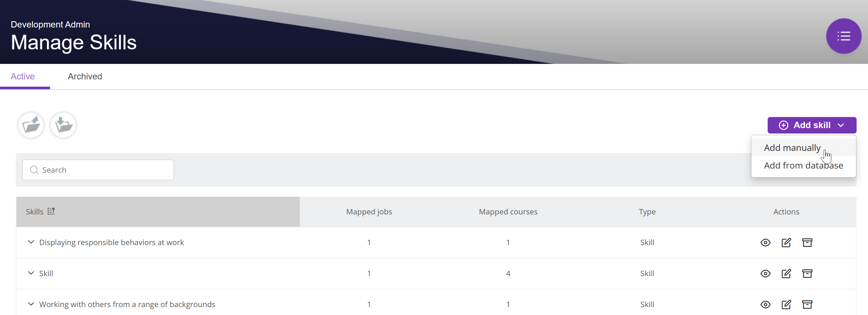Click the Type column header
The image size is (868, 315).
point(647,212)
